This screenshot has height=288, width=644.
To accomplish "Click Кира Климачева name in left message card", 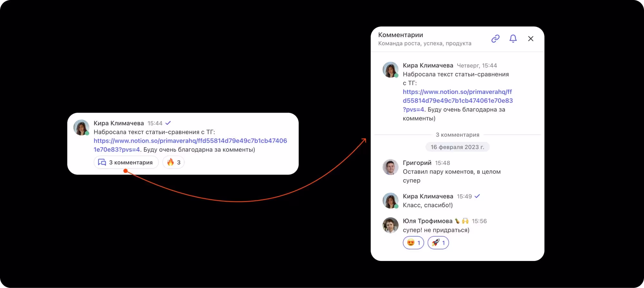I will click(x=118, y=123).
